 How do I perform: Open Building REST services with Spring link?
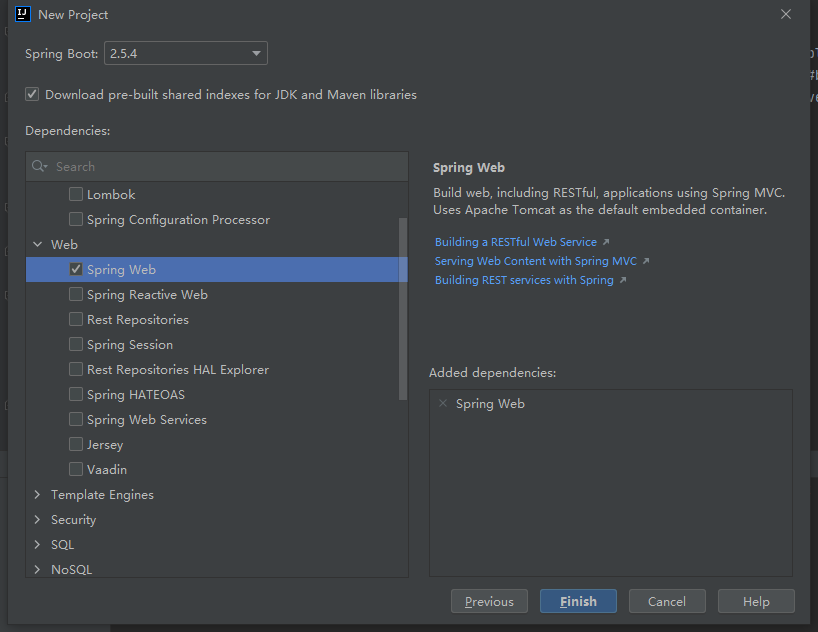[x=524, y=280]
